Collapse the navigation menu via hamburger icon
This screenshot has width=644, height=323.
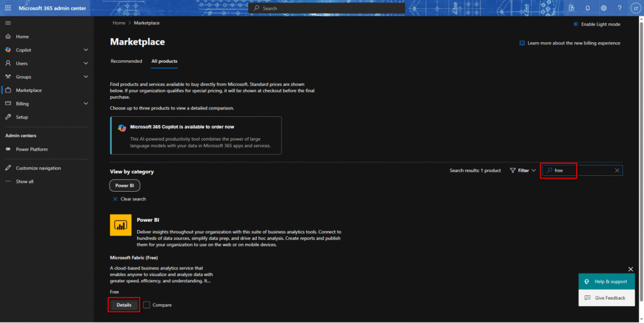point(8,23)
